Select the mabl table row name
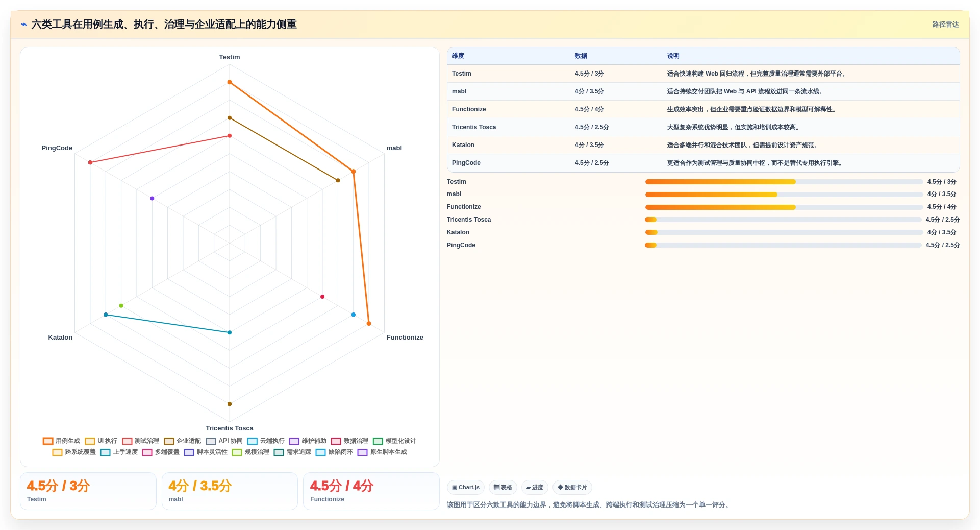 pos(459,91)
